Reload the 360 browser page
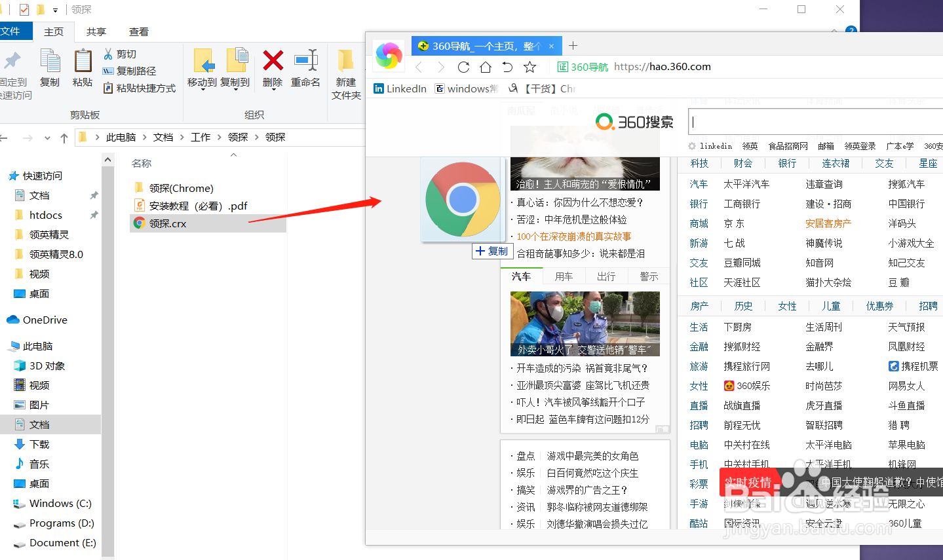 tap(463, 67)
